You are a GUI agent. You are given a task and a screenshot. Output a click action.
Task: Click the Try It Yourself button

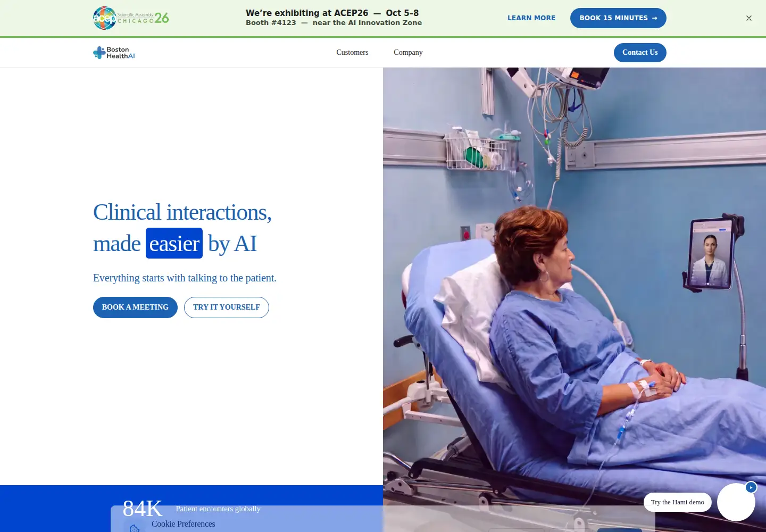pos(227,307)
